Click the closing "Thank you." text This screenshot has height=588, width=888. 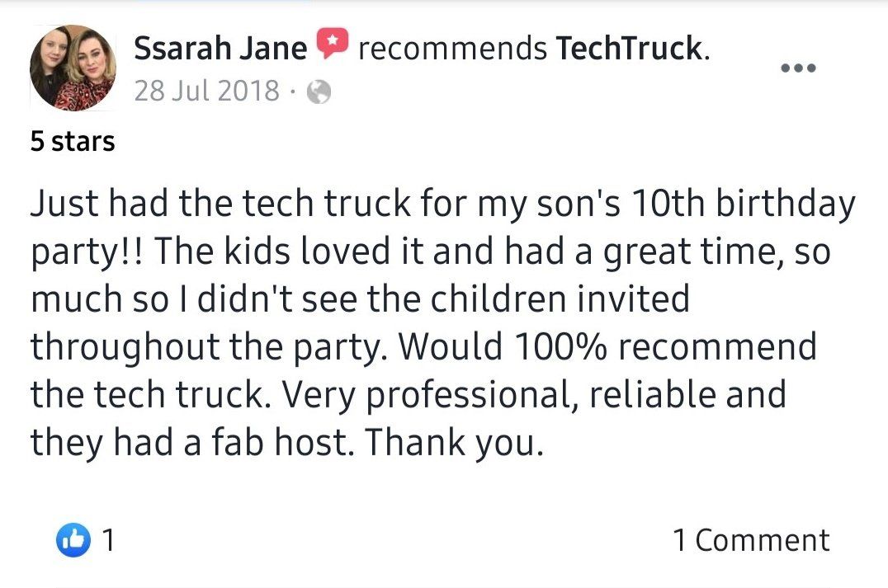455,442
